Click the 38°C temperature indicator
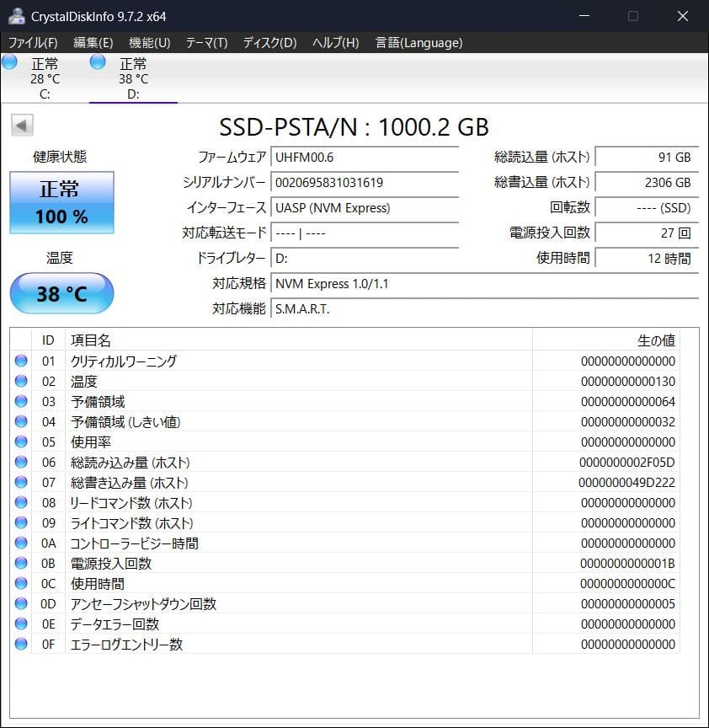Screen dimensions: 709x728 [x=61, y=293]
